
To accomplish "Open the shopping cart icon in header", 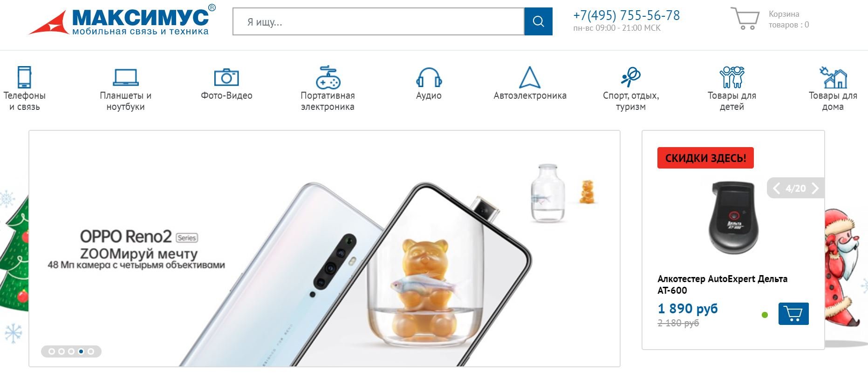I will tap(745, 19).
